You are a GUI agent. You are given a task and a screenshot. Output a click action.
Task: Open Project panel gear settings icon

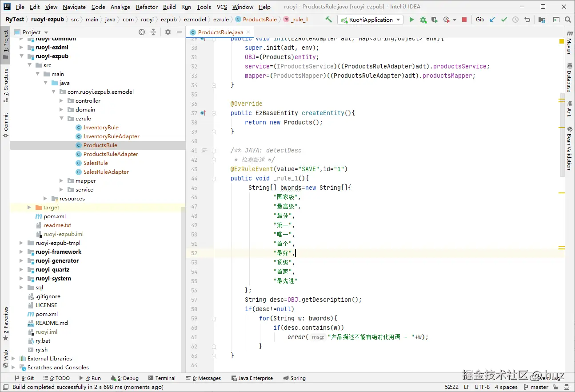point(168,32)
